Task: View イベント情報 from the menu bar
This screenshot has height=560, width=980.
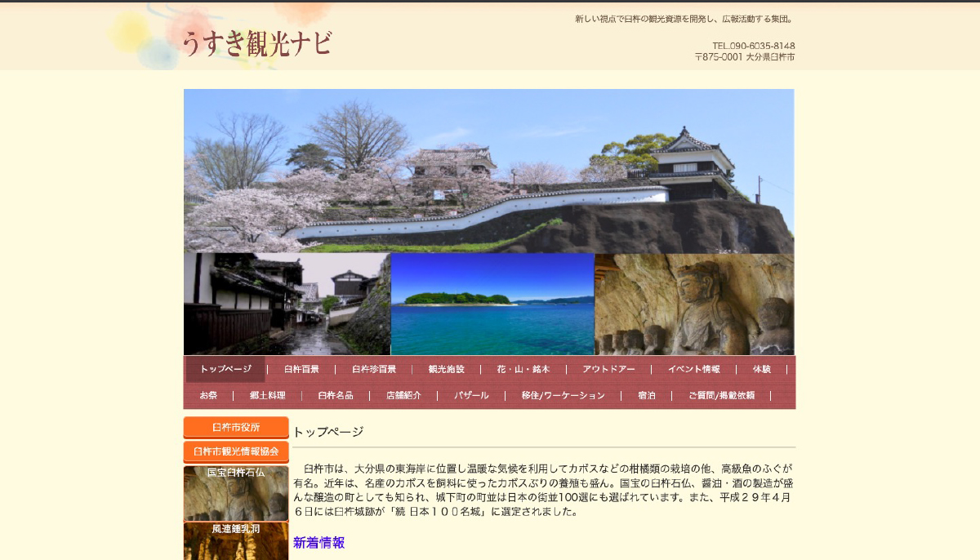Action: coord(694,368)
